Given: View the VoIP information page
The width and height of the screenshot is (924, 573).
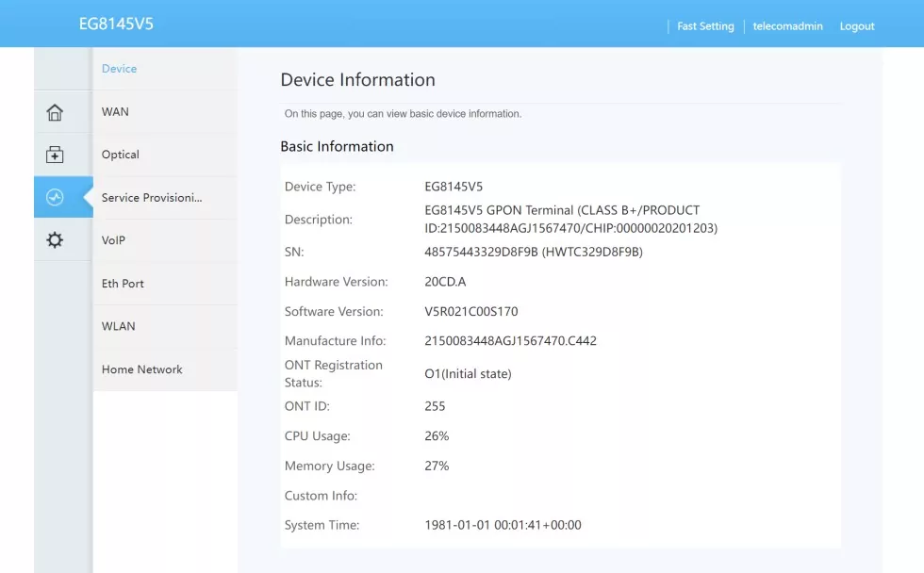Looking at the screenshot, I should (113, 240).
